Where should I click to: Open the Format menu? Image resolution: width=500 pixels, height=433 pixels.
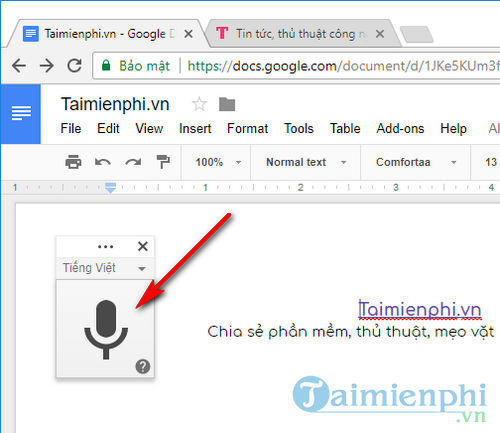point(247,129)
